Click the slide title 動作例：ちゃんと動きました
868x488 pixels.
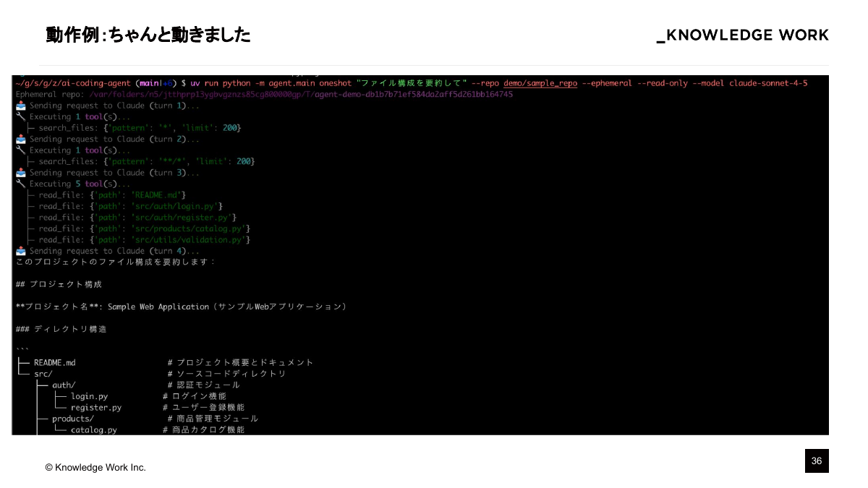(148, 35)
